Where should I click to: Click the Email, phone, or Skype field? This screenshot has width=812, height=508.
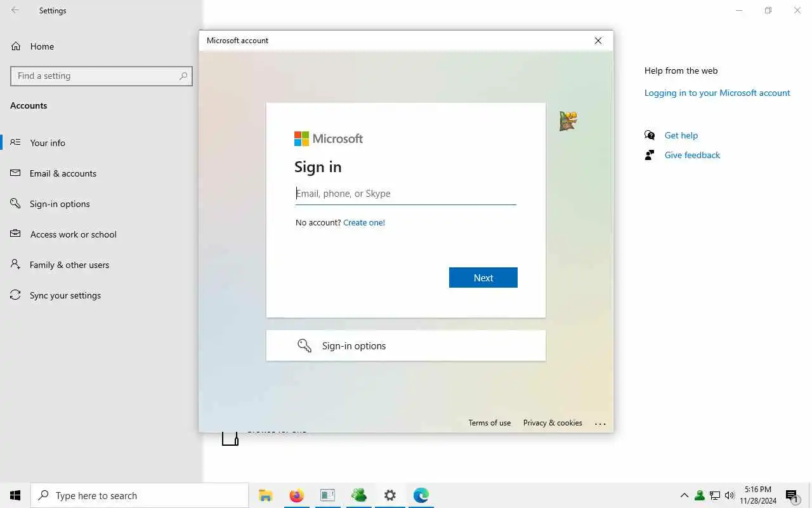pyautogui.click(x=406, y=194)
